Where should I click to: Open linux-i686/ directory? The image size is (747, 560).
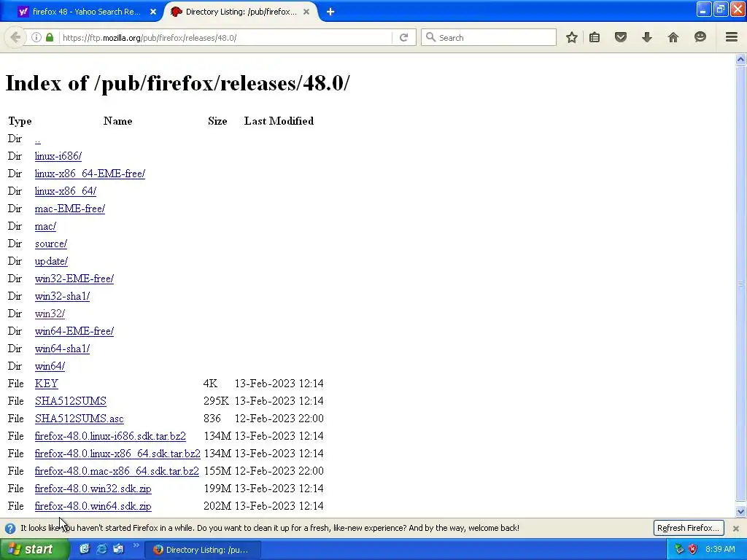(58, 156)
